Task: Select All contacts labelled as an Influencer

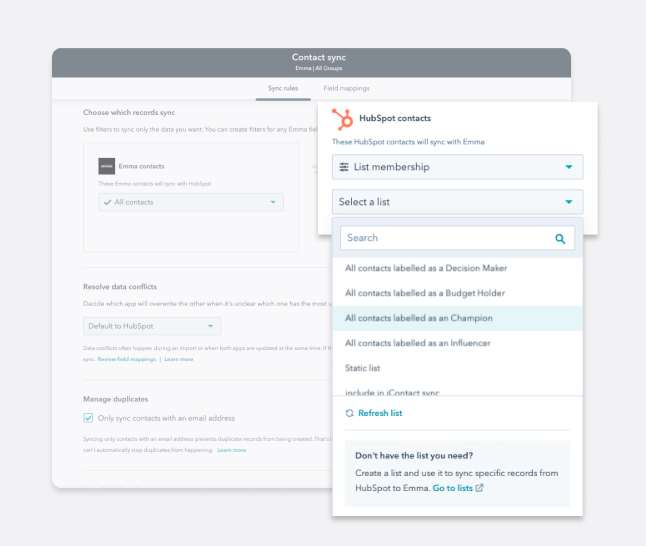Action: click(457, 343)
